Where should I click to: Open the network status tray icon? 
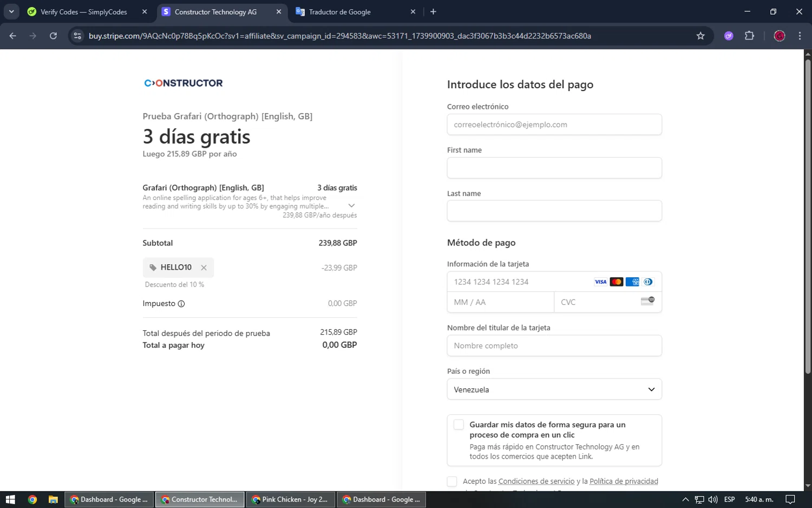tap(699, 499)
